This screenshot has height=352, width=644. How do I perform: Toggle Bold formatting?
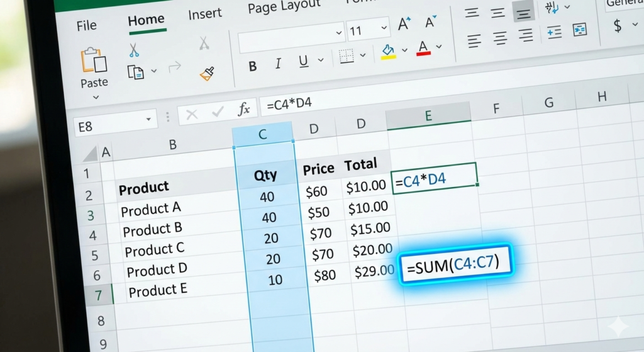(253, 65)
